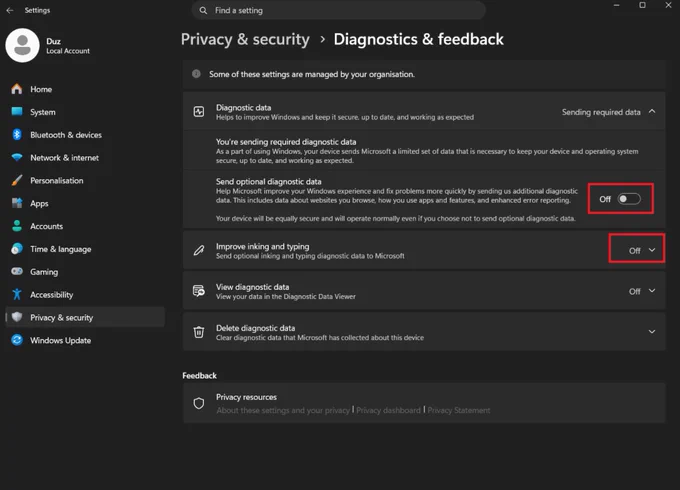
Task: Go to System settings
Action: 85,112
